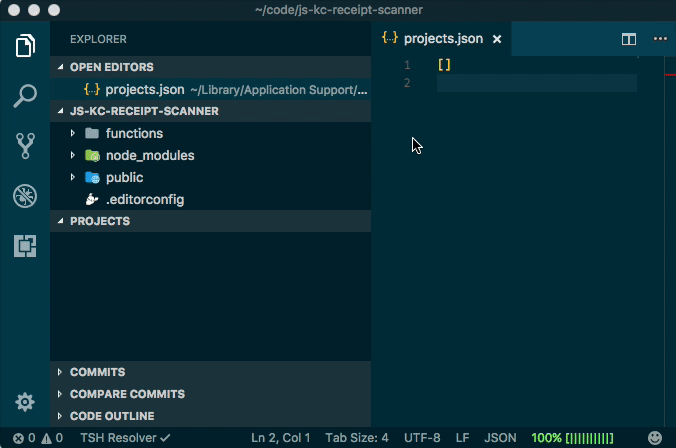The image size is (676, 448).
Task: Change language mode via JSON
Action: [x=500, y=438]
